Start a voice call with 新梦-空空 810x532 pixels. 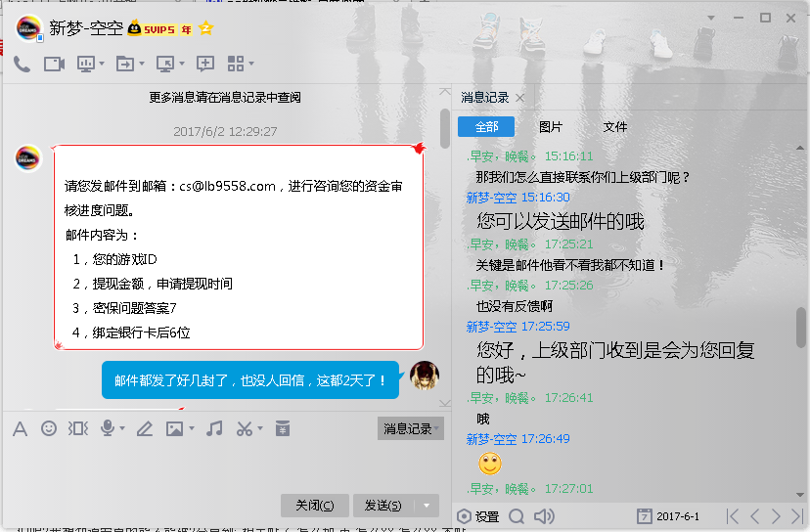coord(22,64)
